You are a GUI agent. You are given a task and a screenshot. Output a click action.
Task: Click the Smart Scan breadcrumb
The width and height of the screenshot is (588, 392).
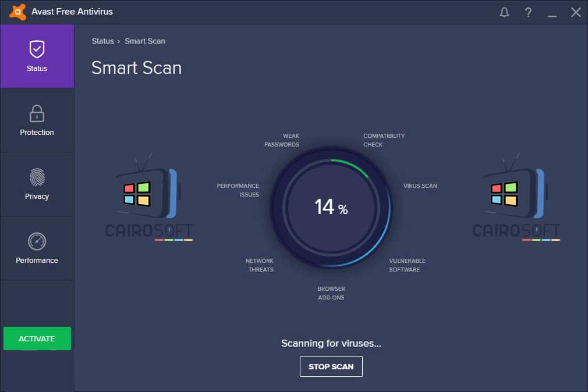[x=145, y=41]
